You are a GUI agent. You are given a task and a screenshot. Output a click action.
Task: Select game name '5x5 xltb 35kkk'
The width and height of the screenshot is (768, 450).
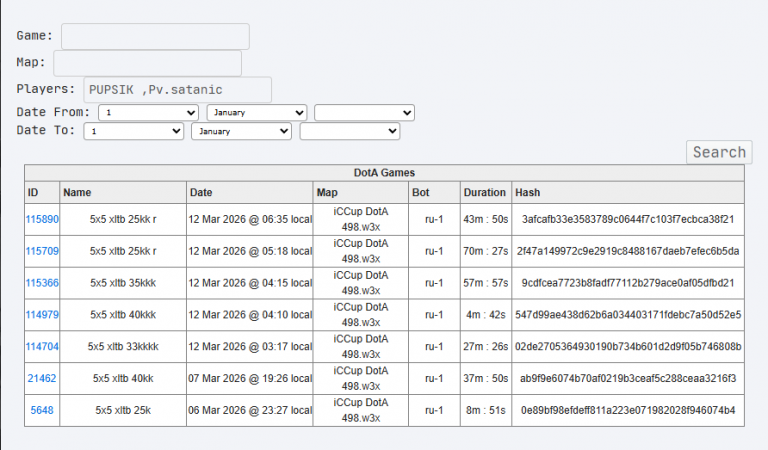coord(123,283)
